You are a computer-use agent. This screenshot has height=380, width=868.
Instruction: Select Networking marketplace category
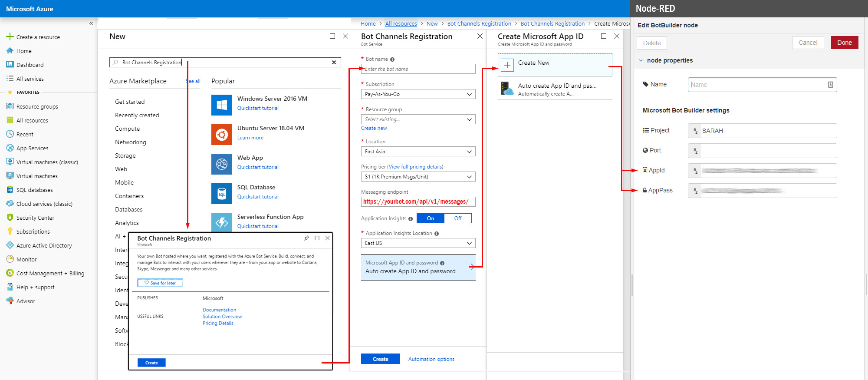click(x=131, y=142)
